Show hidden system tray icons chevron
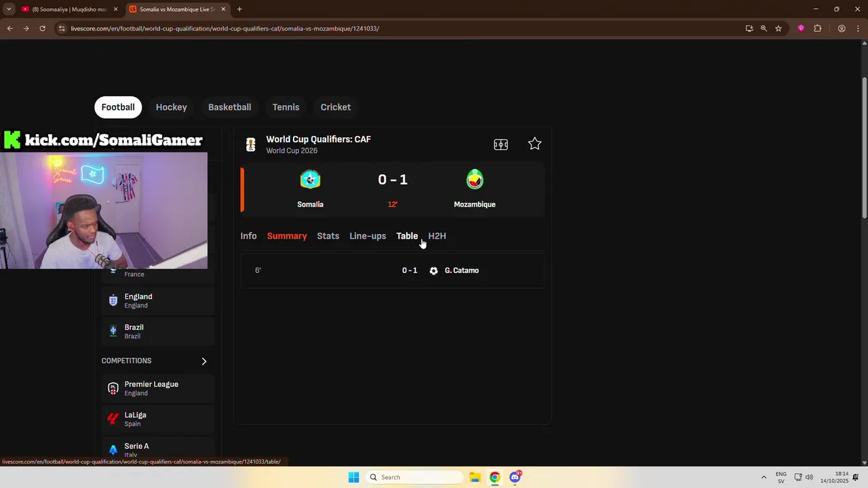 [764, 477]
